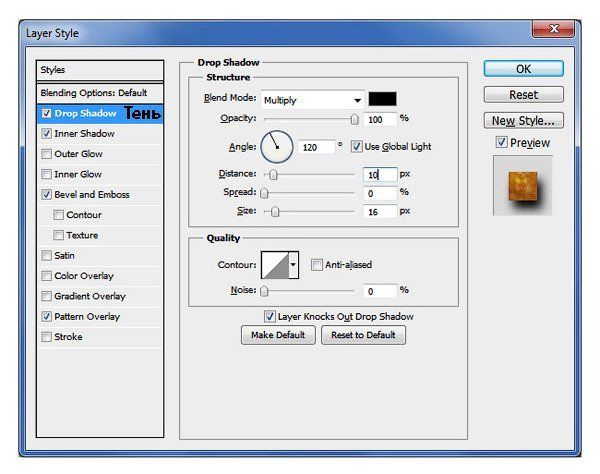This screenshot has height=474, width=600.
Task: Click the Angle value field
Action: click(316, 147)
